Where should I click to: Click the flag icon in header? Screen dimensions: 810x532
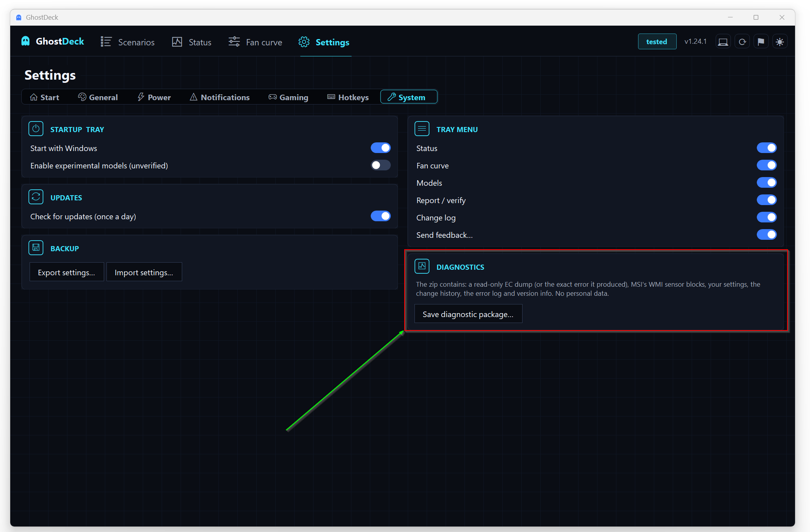tap(761, 42)
